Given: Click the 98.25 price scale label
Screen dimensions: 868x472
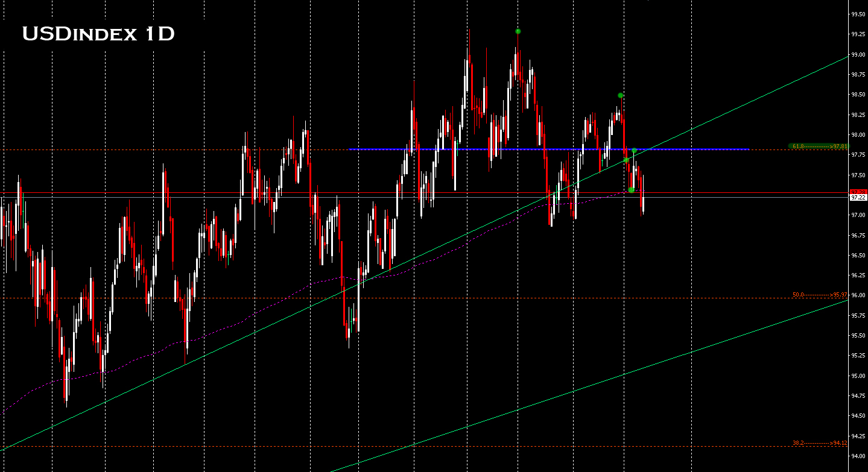Looking at the screenshot, I should tap(858, 115).
